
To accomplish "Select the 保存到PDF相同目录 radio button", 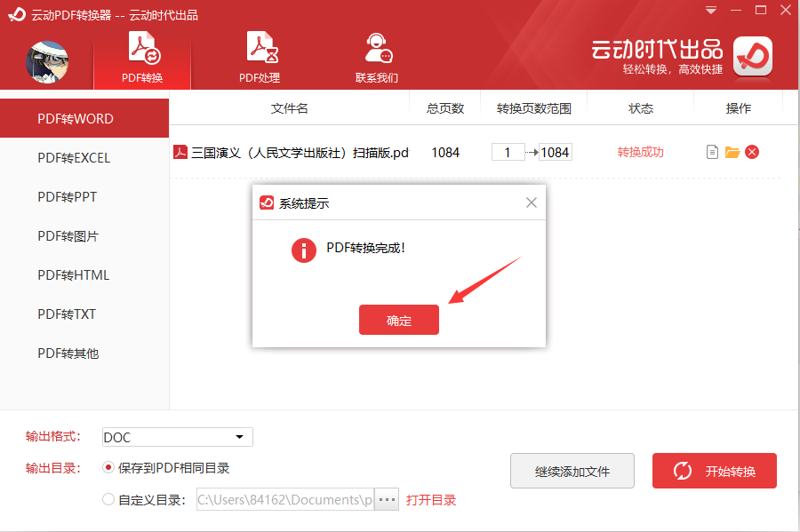I will click(x=108, y=468).
